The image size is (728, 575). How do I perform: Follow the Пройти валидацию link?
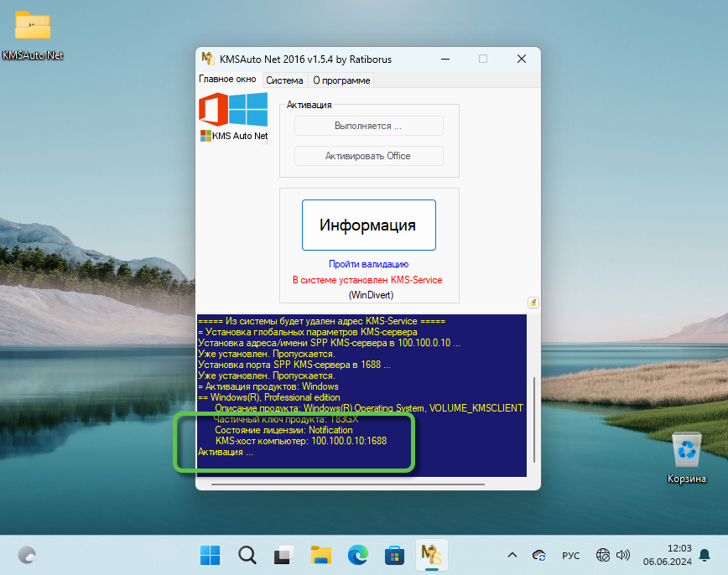point(369,264)
